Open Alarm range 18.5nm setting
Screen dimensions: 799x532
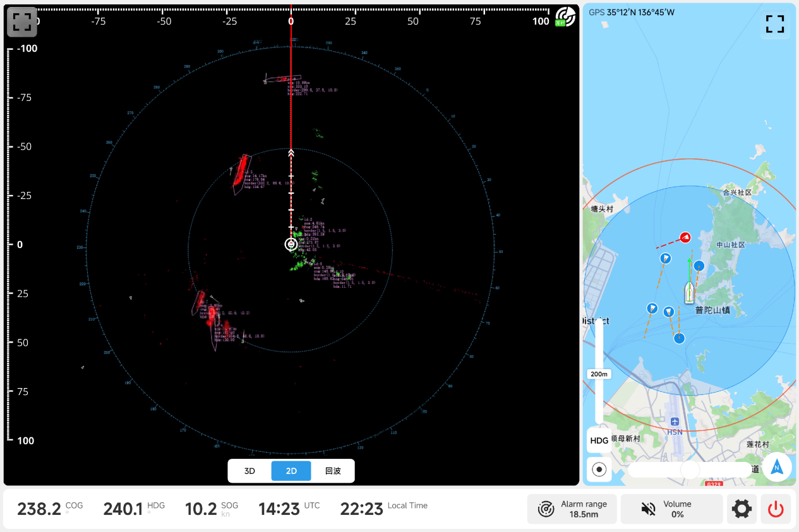point(572,509)
